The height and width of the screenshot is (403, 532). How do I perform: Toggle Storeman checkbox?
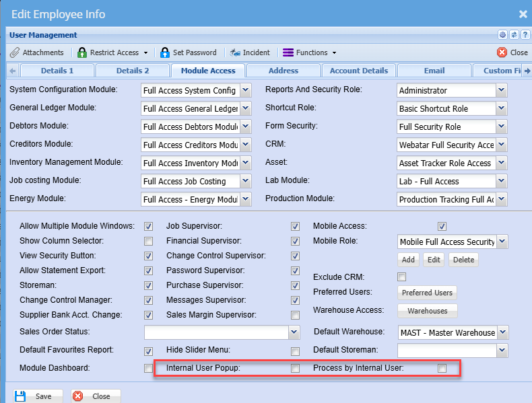[148, 285]
